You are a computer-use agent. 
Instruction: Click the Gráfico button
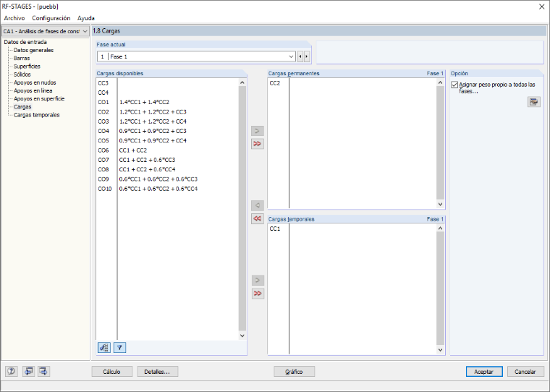294,372
